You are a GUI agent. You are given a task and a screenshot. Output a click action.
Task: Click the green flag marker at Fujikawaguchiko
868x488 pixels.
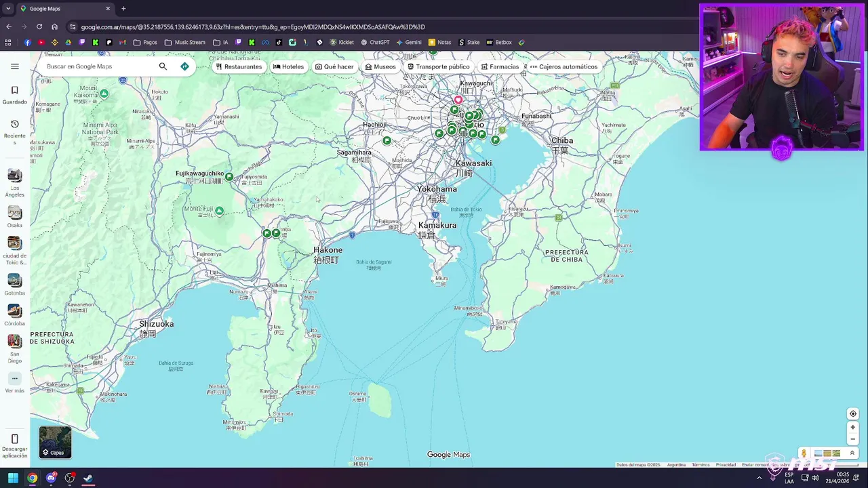[x=229, y=177]
